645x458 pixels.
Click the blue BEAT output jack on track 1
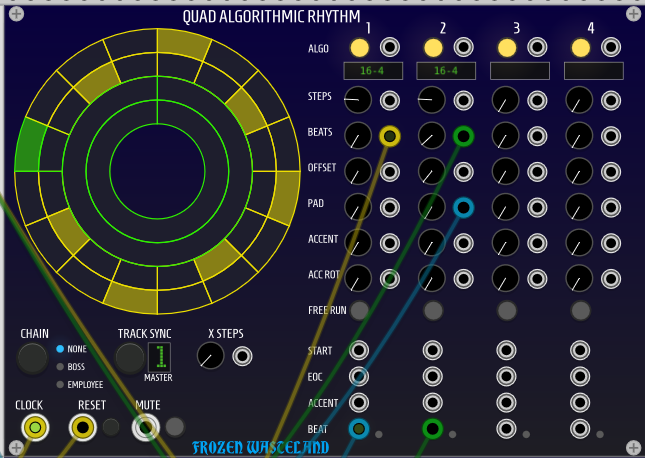pos(359,429)
